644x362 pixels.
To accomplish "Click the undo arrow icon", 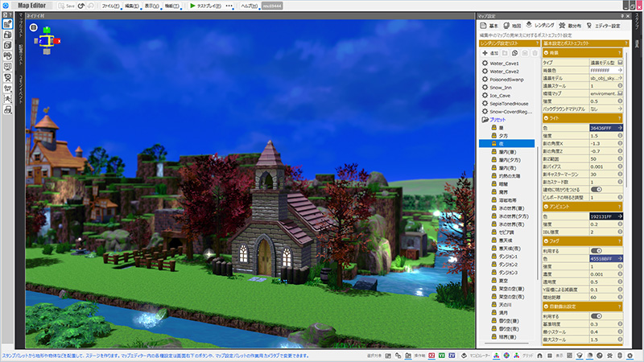I will pos(82,6).
